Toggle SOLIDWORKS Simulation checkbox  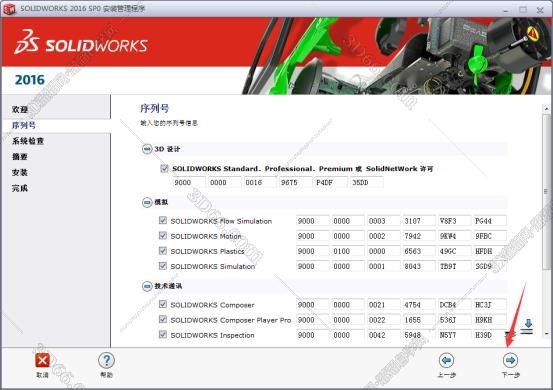tap(163, 266)
